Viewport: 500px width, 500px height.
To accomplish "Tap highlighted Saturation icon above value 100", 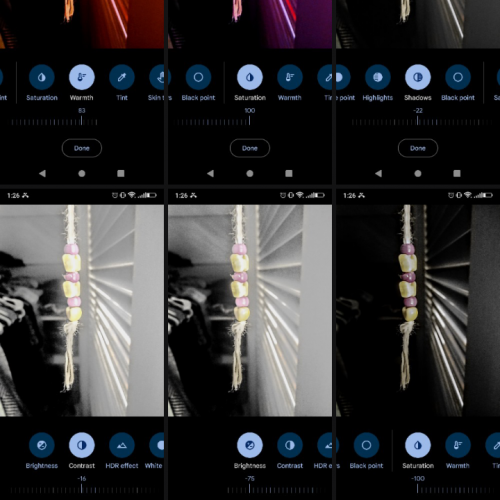I will coord(250,77).
